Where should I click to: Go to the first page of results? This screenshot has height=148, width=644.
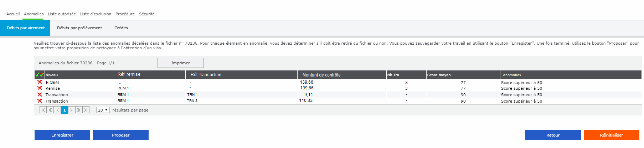tap(43, 110)
